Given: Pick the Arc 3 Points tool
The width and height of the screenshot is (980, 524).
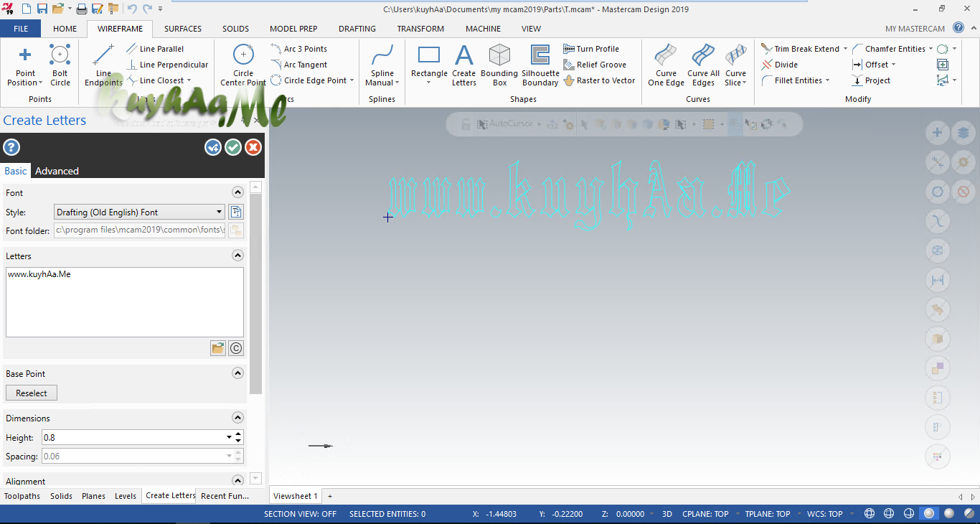Looking at the screenshot, I should 298,49.
